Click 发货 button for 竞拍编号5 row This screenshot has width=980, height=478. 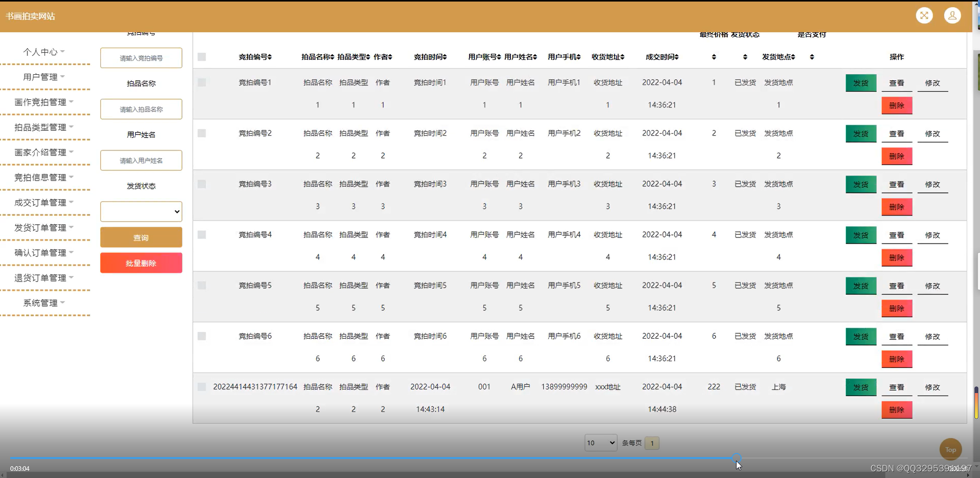tap(861, 286)
